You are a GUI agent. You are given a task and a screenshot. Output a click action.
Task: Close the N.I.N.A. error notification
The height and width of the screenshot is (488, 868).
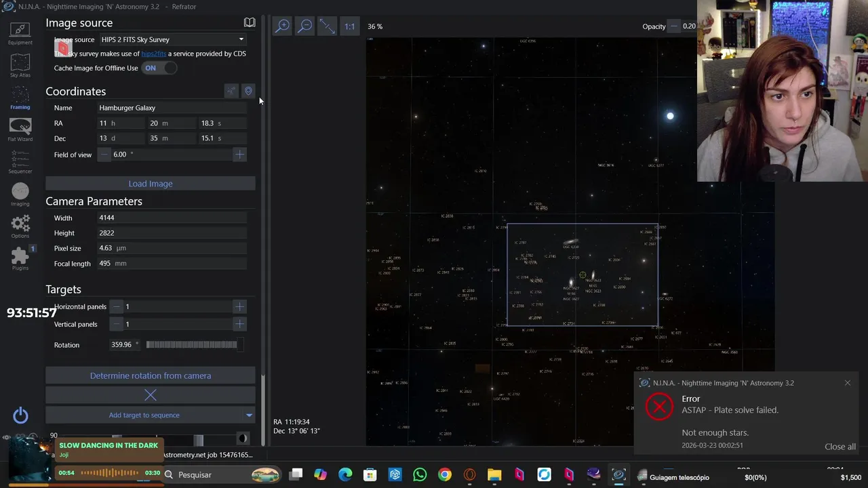point(848,383)
